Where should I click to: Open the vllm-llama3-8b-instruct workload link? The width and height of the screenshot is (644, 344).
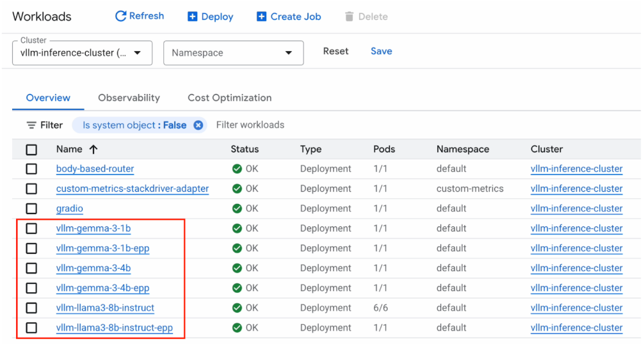pyautogui.click(x=105, y=308)
